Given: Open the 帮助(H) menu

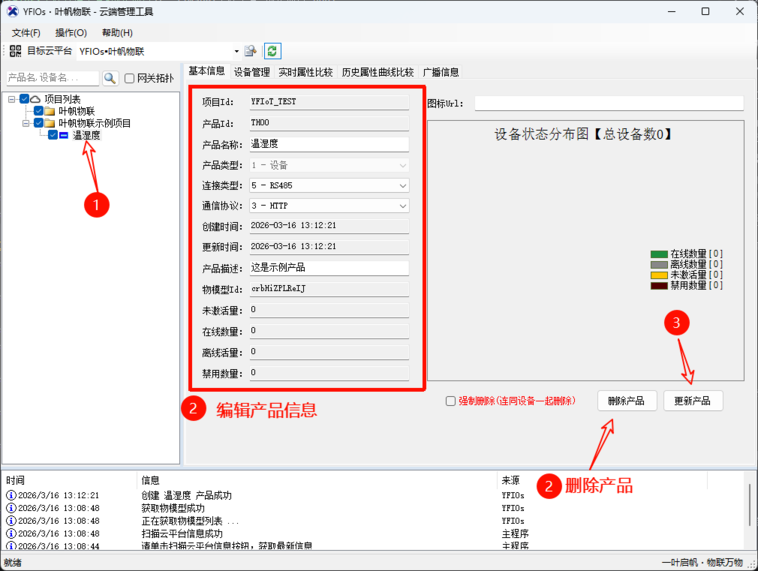Looking at the screenshot, I should click(x=117, y=32).
